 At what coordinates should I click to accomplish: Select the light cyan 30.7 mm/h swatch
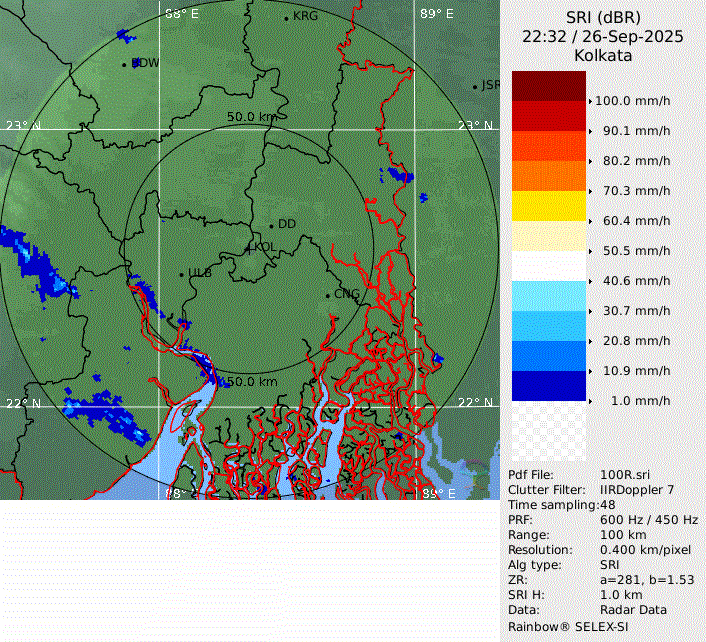tap(548, 296)
